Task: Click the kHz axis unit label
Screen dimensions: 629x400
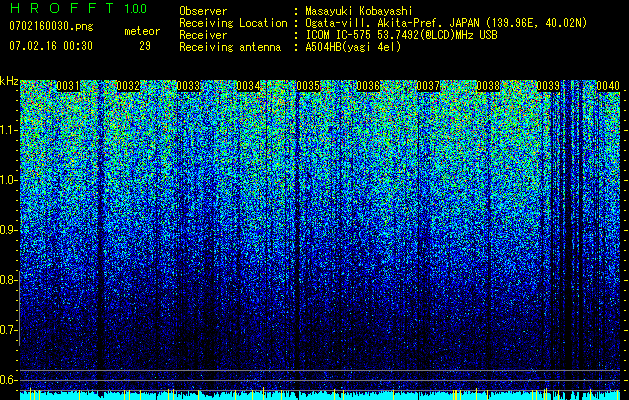Action: (x=9, y=81)
